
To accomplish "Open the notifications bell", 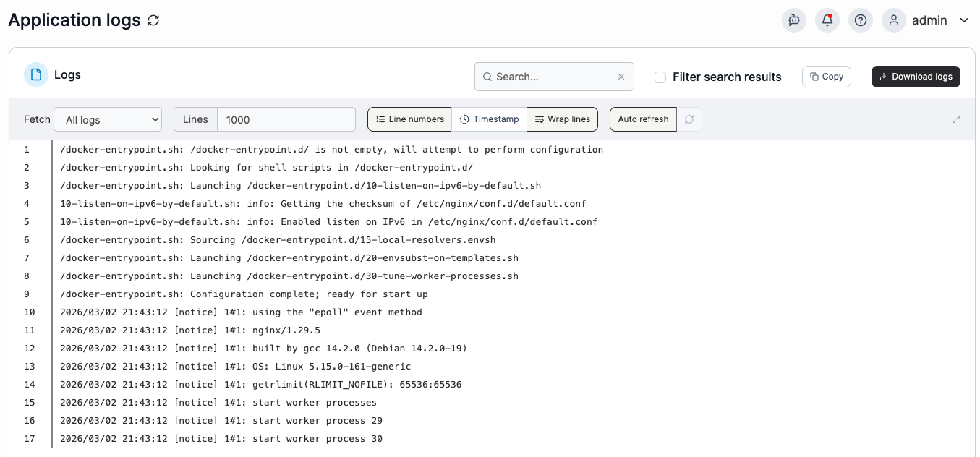I will coord(827,20).
